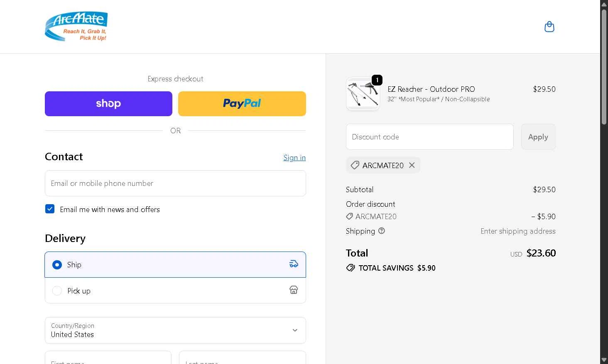
Task: Click the scrollbar down arrow
Action: tap(604, 360)
